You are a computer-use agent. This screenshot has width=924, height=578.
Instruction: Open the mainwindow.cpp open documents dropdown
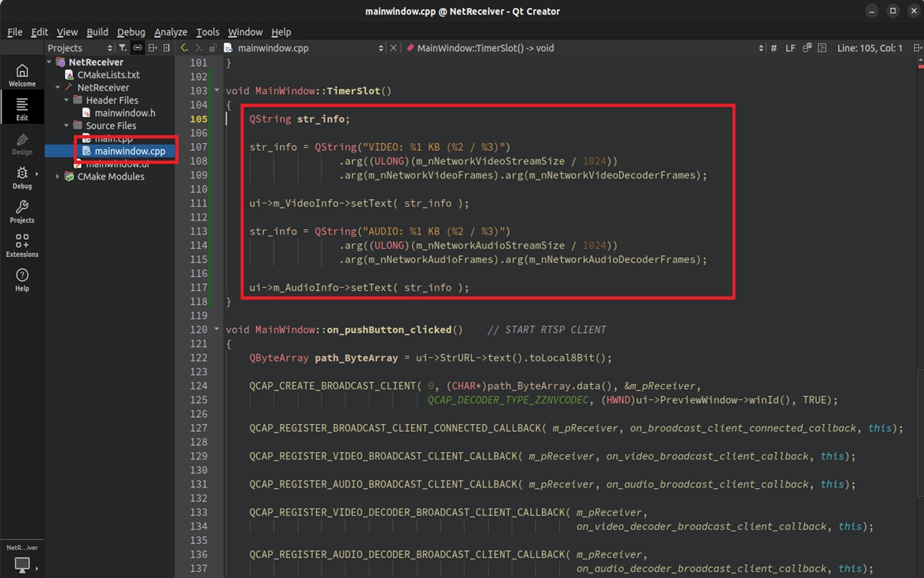310,48
